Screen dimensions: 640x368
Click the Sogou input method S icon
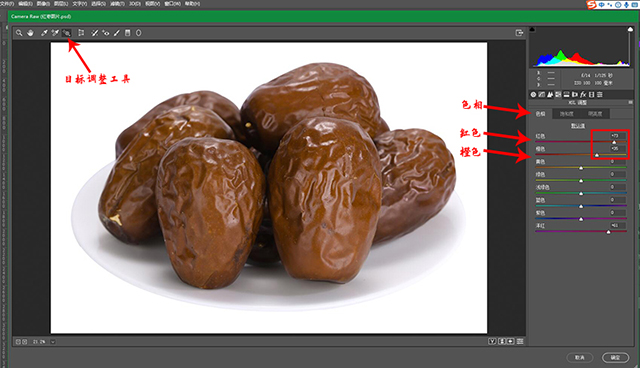[x=591, y=4]
